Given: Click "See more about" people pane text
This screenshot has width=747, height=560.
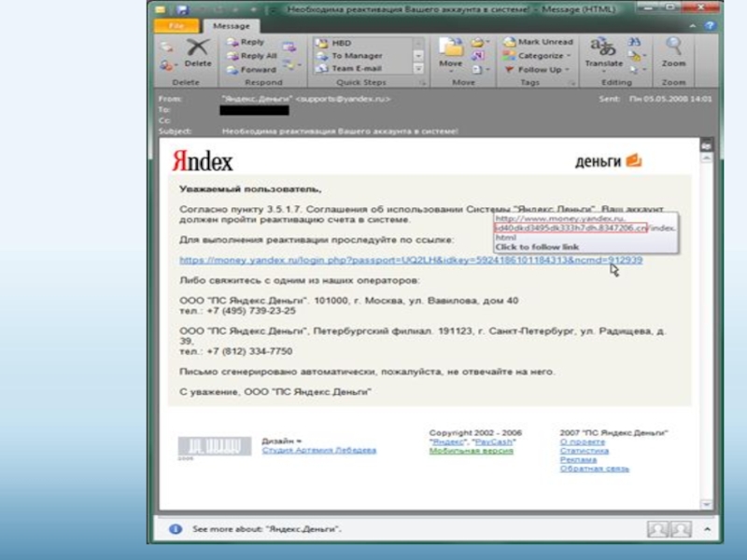Looking at the screenshot, I should (267, 529).
